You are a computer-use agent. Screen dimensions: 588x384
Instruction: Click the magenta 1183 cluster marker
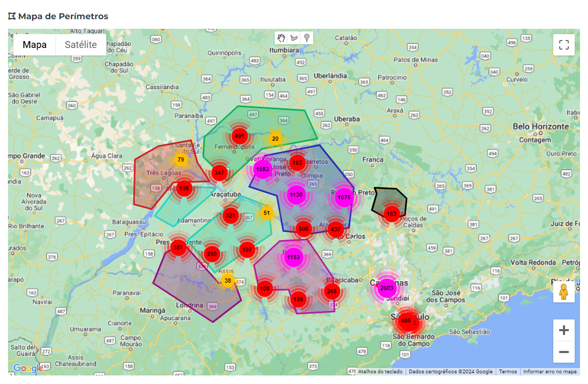tap(293, 257)
